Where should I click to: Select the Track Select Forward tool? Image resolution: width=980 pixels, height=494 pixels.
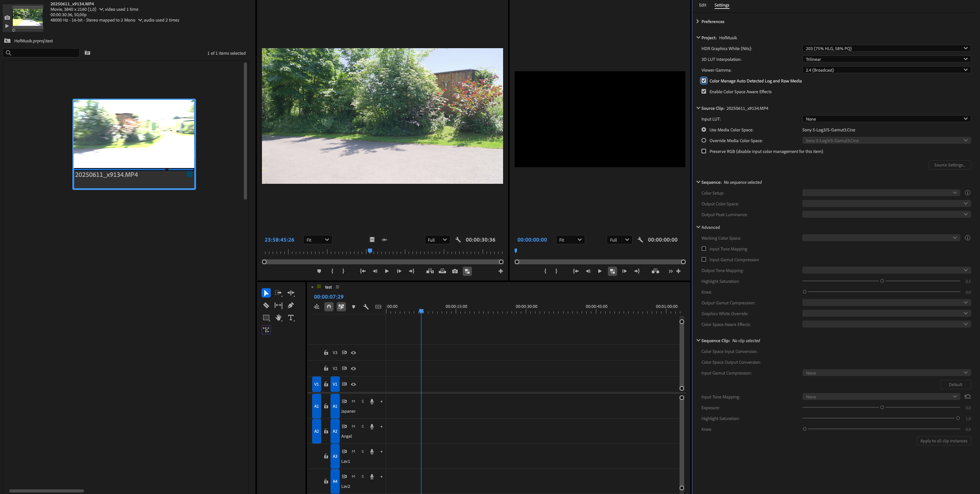tap(279, 293)
